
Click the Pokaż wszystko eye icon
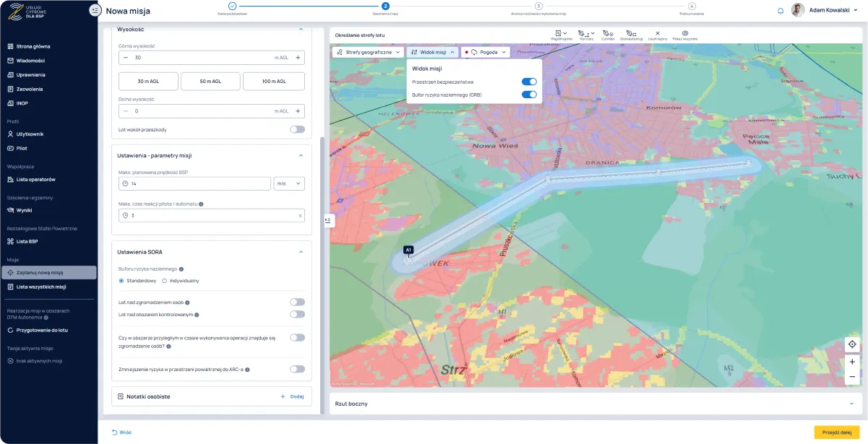pos(684,33)
